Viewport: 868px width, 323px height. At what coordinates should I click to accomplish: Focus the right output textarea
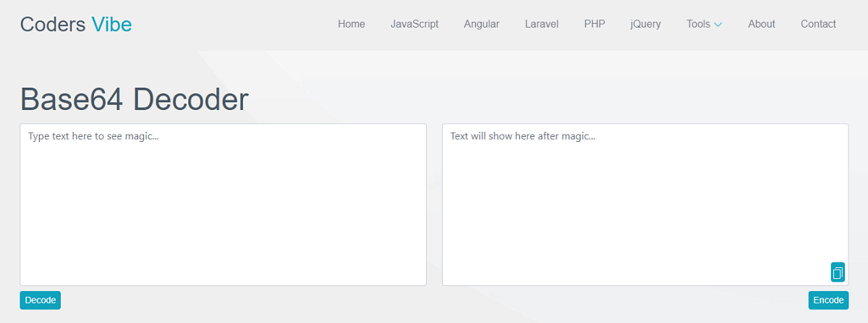click(637, 210)
